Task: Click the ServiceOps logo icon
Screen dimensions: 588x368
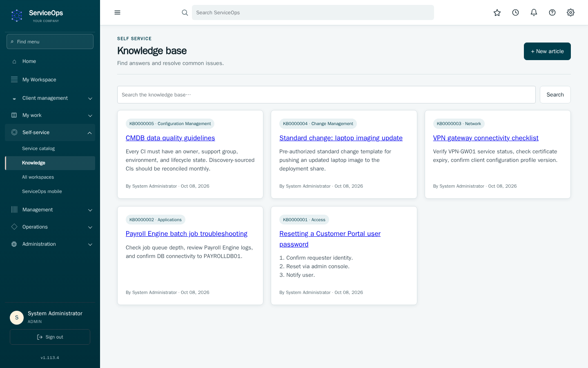Action: click(17, 16)
